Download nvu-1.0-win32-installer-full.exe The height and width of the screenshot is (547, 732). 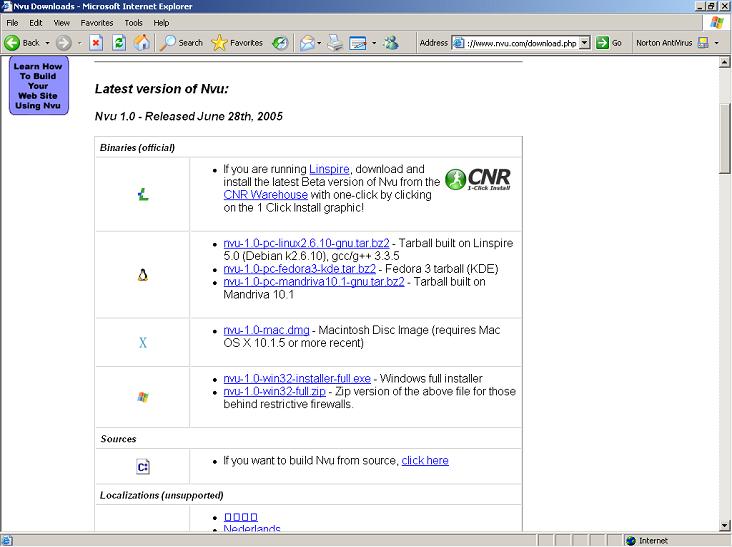(297, 379)
